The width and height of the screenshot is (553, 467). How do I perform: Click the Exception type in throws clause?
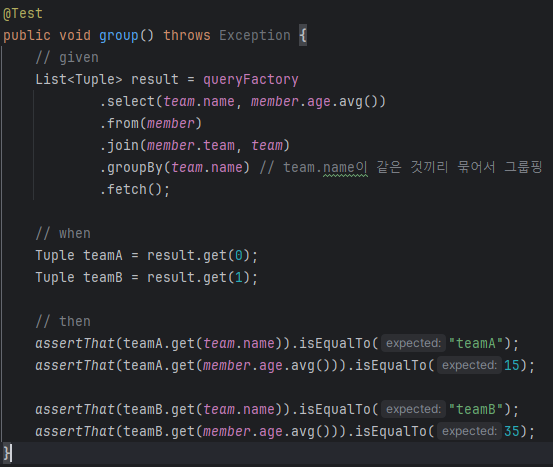click(255, 36)
